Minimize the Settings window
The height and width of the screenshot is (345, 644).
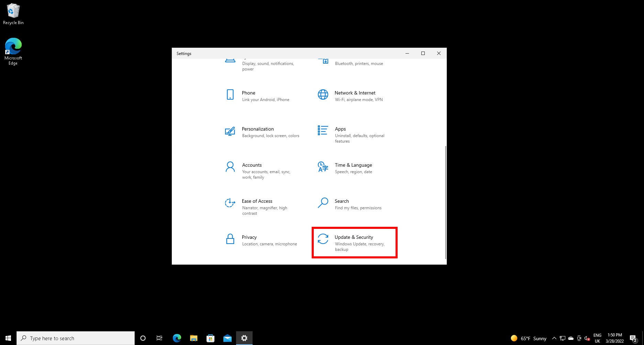point(407,53)
